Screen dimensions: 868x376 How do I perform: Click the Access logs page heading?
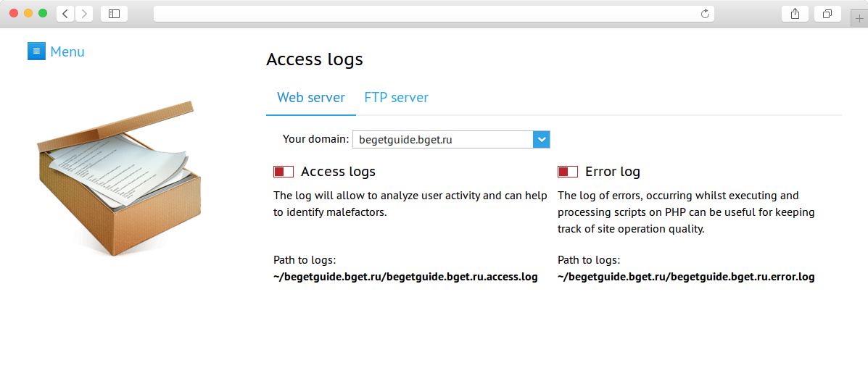pyautogui.click(x=315, y=59)
